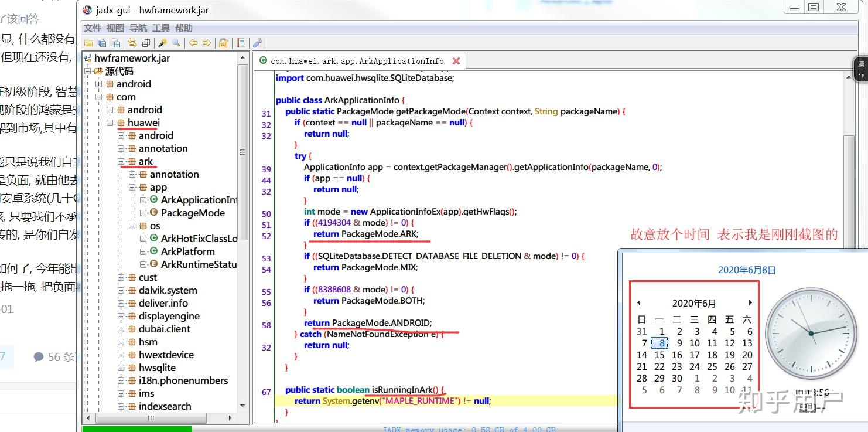Open Class search with the magnifier icon
This screenshot has width=868, height=432.
176,43
